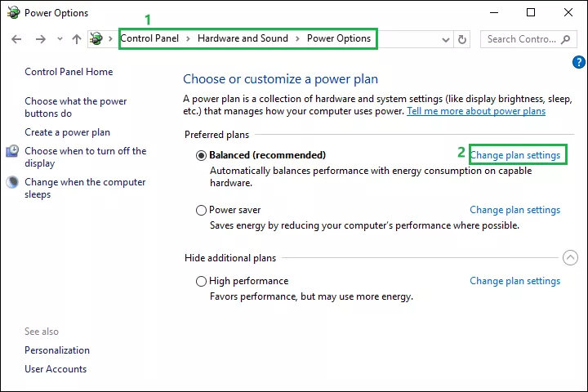Select the High performance radio button

click(x=202, y=281)
